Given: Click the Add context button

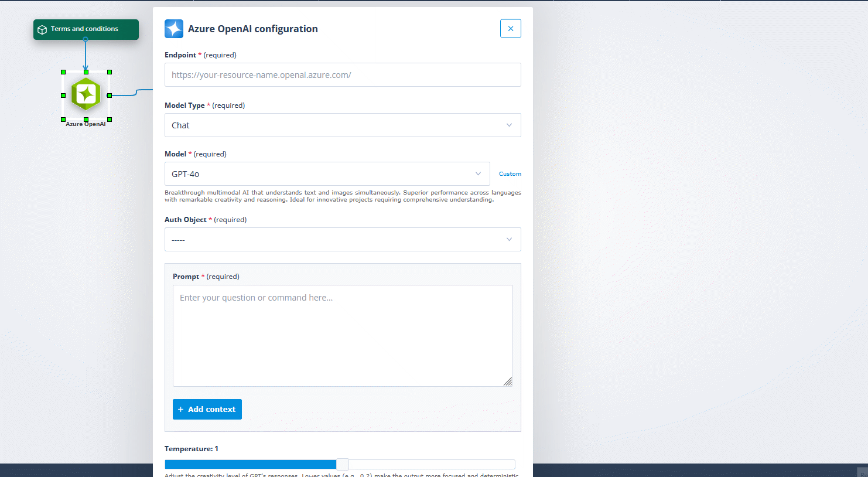Looking at the screenshot, I should 207,409.
